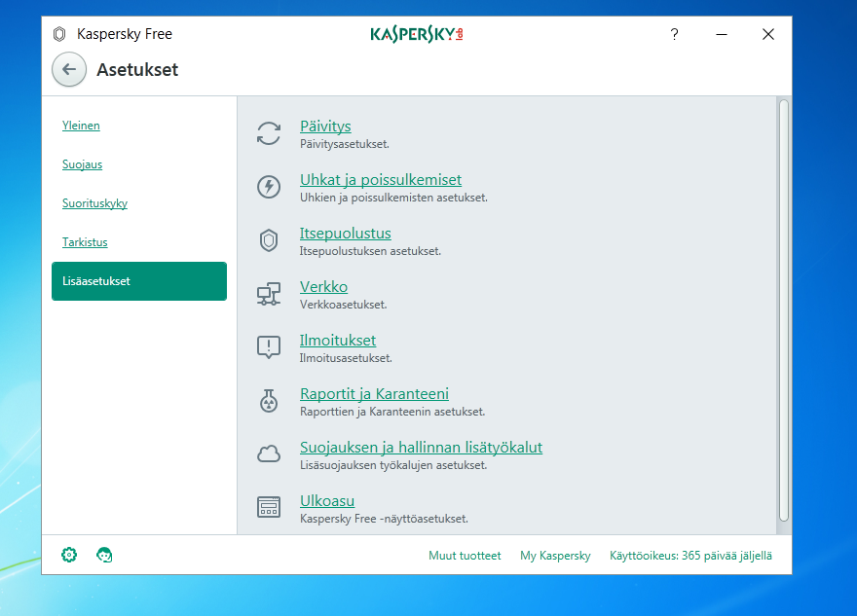The height and width of the screenshot is (616, 857).
Task: Click the 'Asetukset' page heading
Action: [x=137, y=70]
